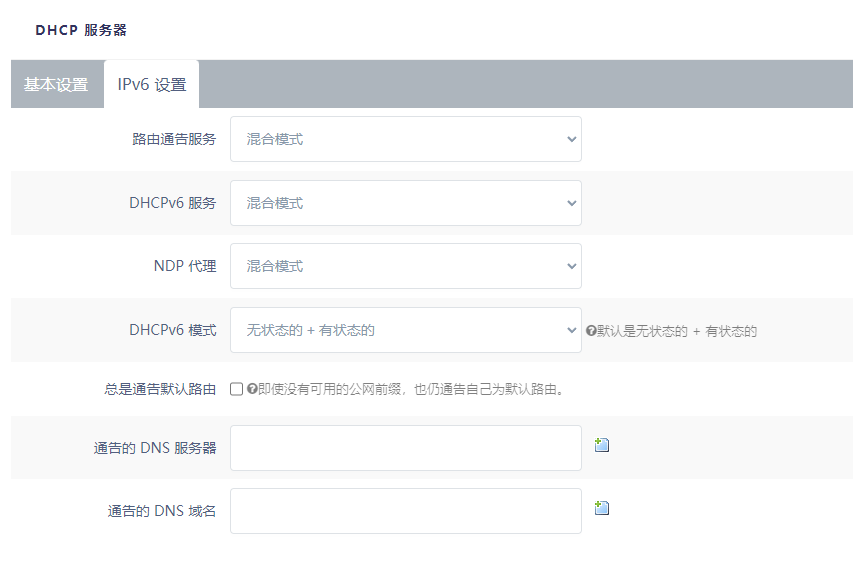Screen dimensions: 853x564
Task: Expand the DHCPv6 服务 mode selector
Action: pos(405,203)
